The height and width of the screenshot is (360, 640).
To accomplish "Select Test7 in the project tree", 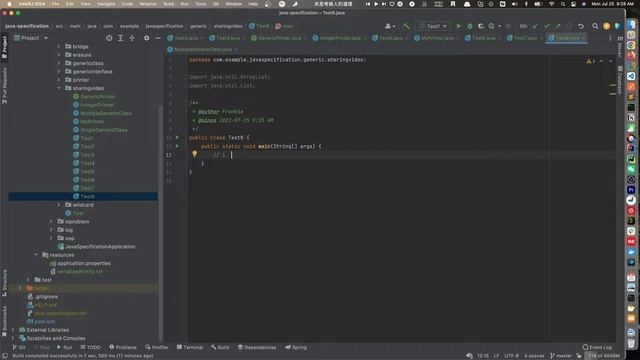I will 87,188.
